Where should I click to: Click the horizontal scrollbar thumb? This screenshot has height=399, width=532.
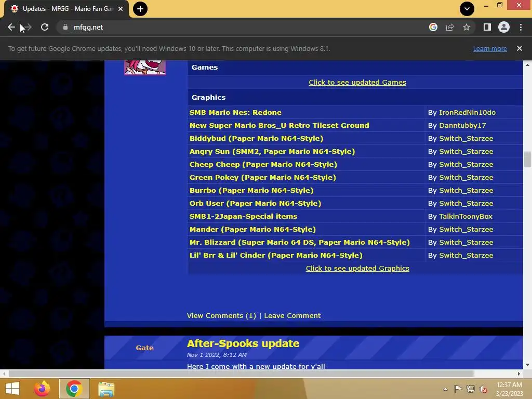[x=241, y=374]
